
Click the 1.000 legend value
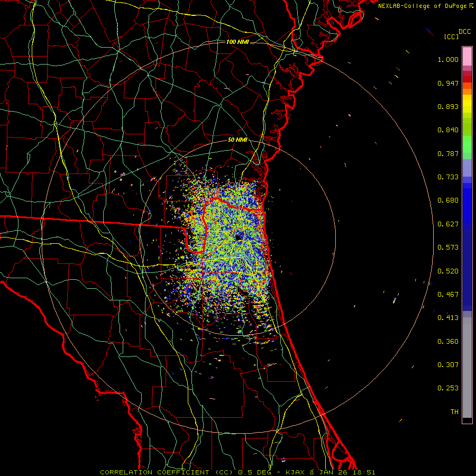448,59
